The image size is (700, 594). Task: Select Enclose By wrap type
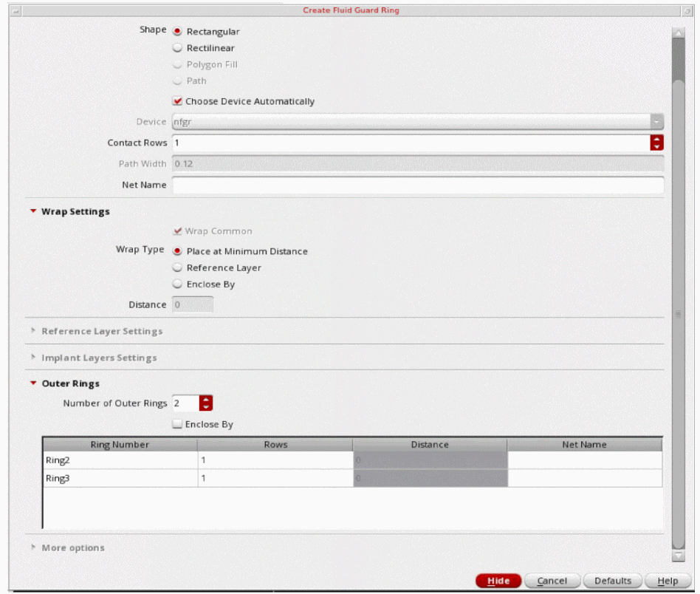pyautogui.click(x=177, y=284)
